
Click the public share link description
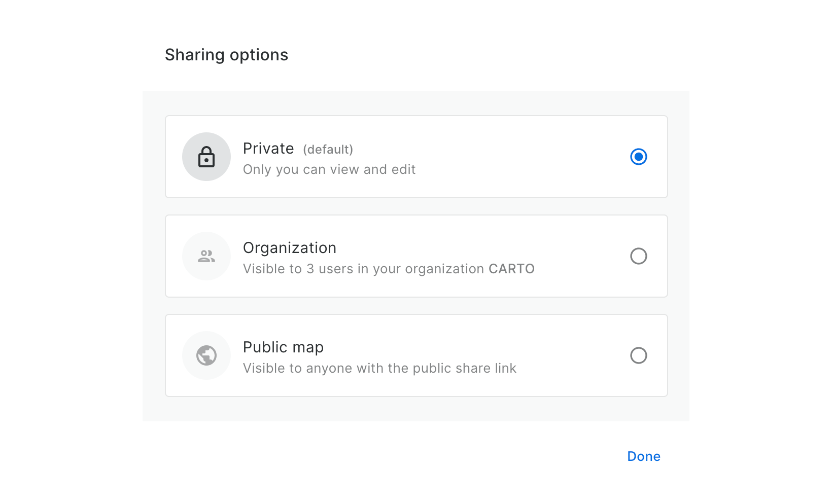[x=379, y=368]
